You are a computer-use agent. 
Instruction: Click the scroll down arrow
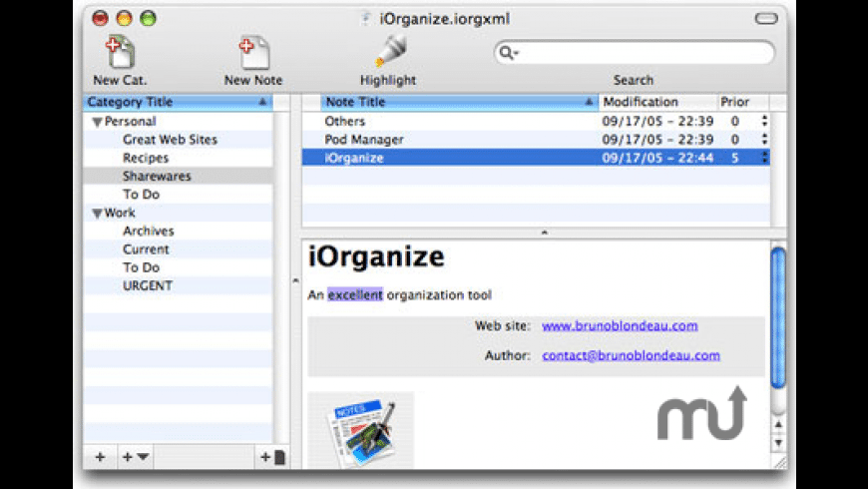(778, 442)
